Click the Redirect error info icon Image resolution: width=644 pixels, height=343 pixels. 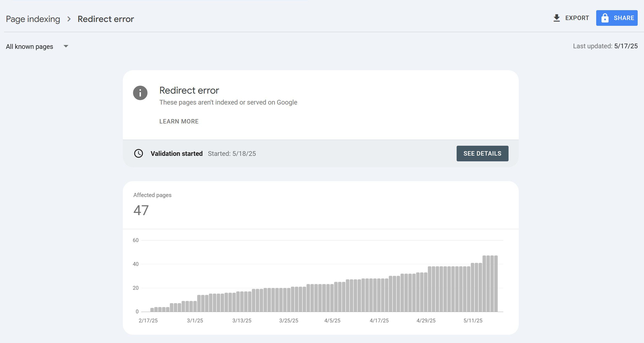[x=140, y=93]
